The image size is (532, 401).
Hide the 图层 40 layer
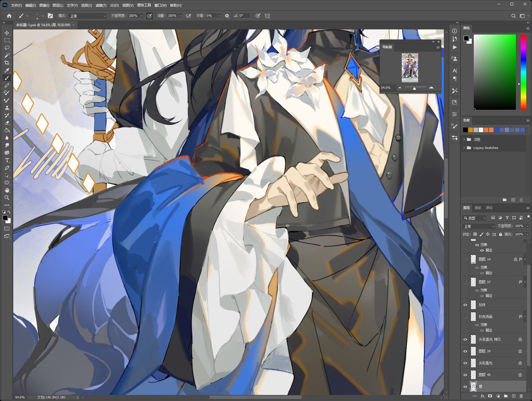click(x=465, y=374)
